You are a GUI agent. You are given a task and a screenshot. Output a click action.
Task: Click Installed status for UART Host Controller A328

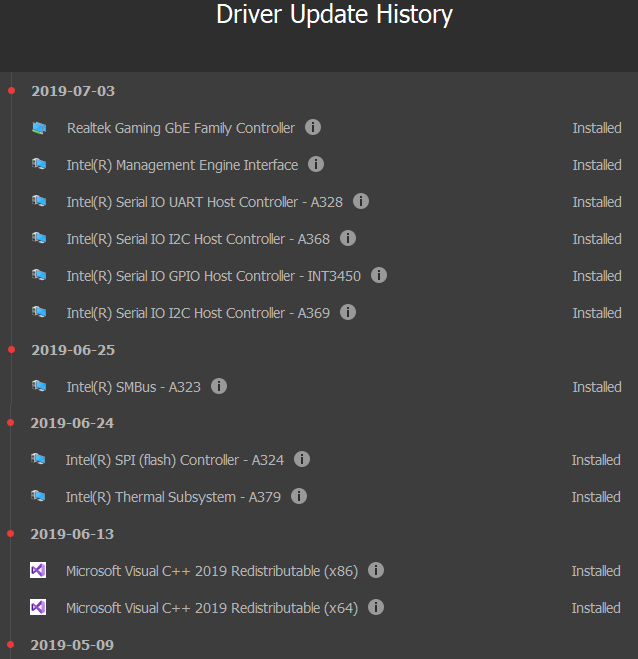[x=597, y=202]
